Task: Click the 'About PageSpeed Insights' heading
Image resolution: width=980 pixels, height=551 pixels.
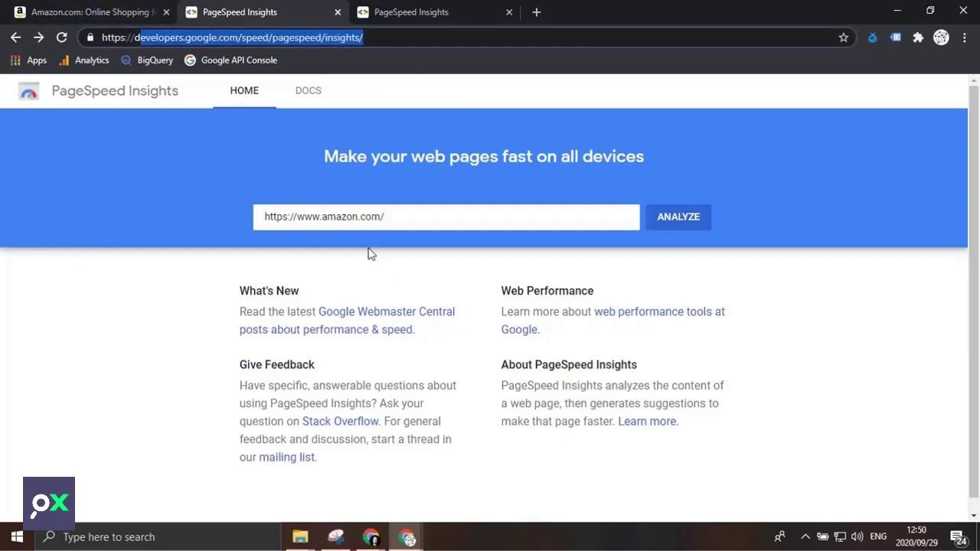Action: tap(569, 364)
